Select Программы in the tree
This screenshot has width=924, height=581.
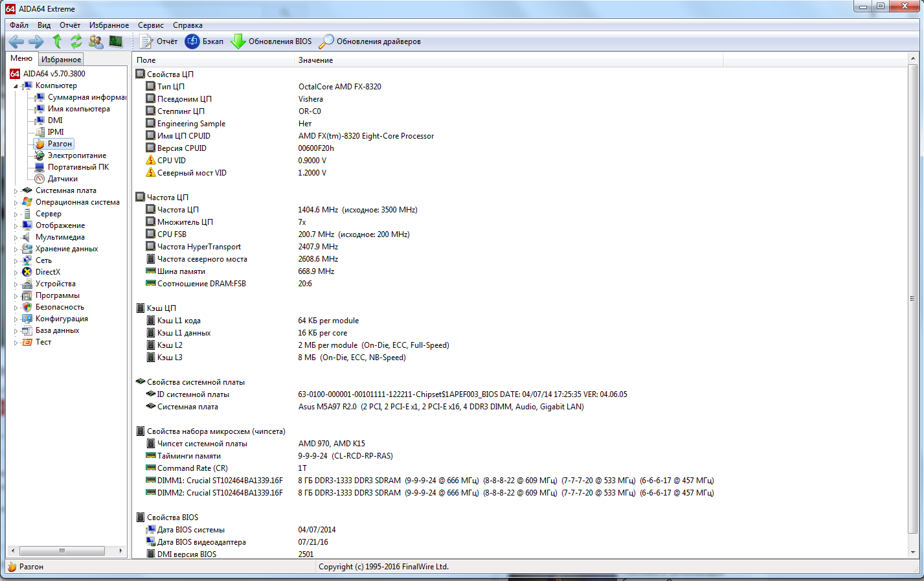(x=58, y=295)
